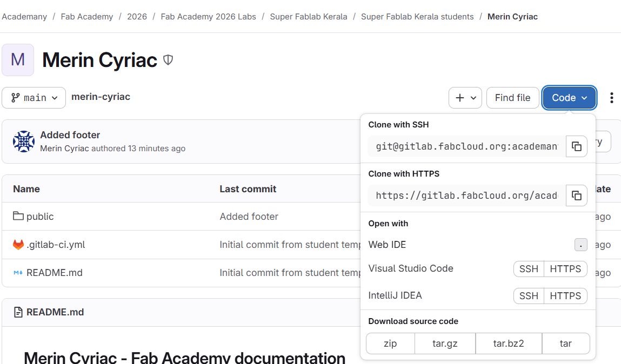Download source code as zip

pos(390,343)
